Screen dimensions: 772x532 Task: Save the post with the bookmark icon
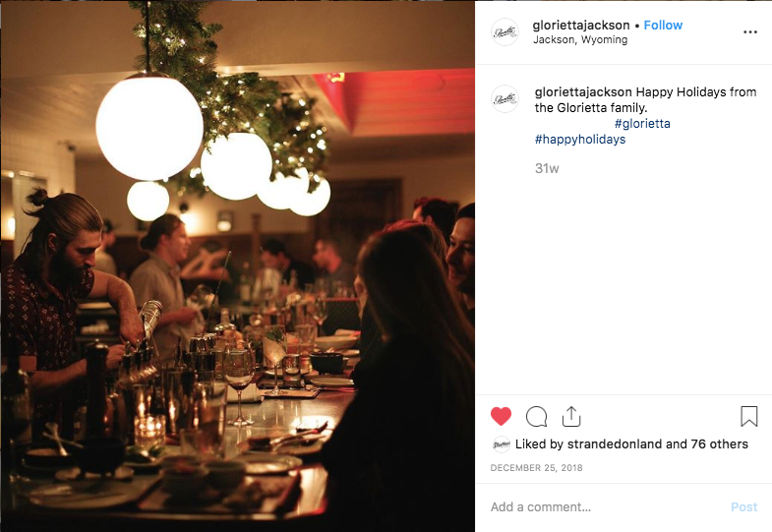point(748,416)
